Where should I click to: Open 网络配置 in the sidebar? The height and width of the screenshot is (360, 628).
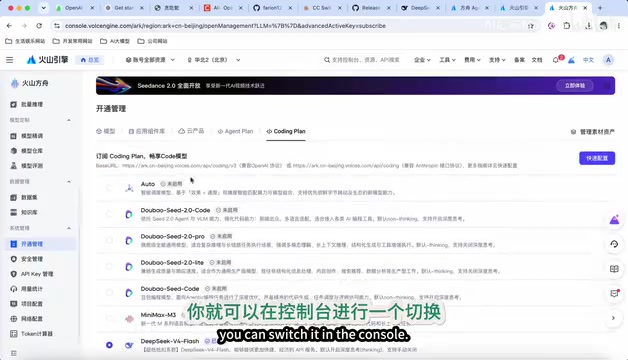point(32,319)
